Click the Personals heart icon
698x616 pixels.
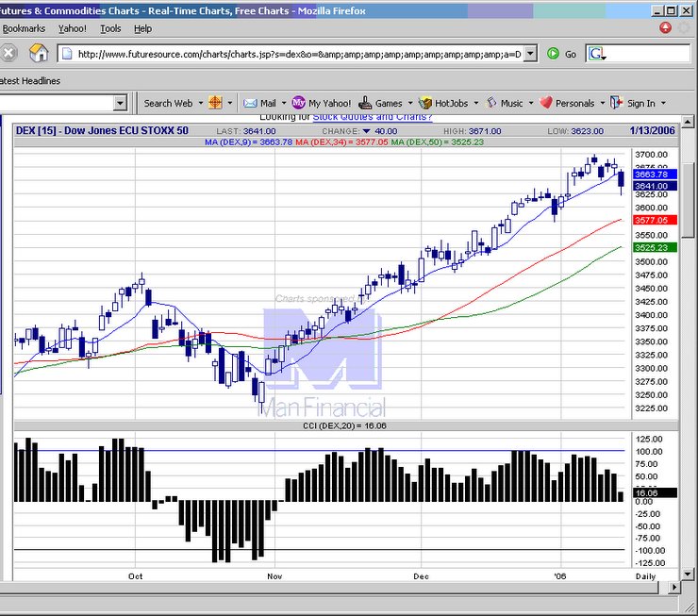546,103
